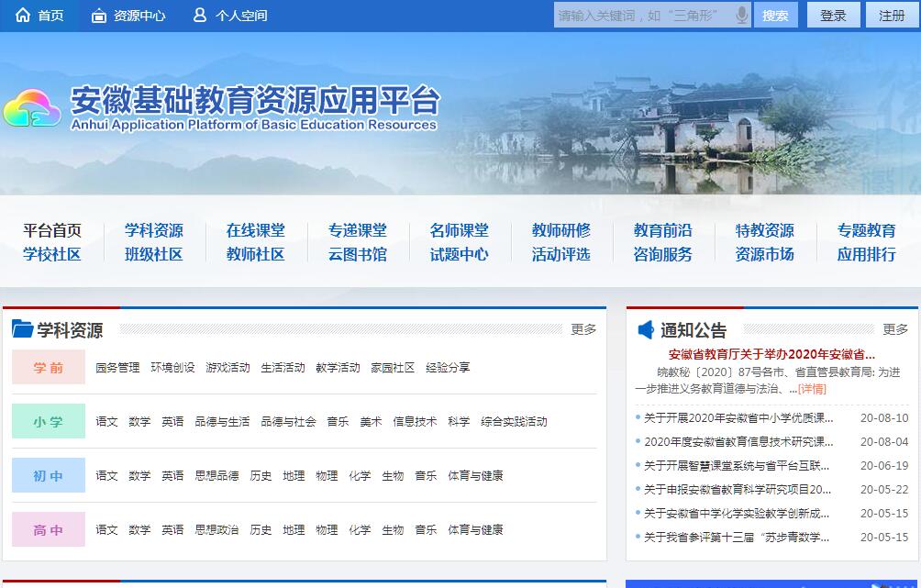
Task: Open 物理 in the 初中 row
Action: 327,476
